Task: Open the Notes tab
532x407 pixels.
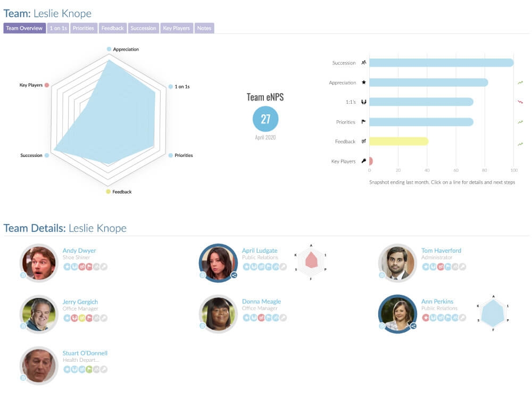Action: click(204, 28)
